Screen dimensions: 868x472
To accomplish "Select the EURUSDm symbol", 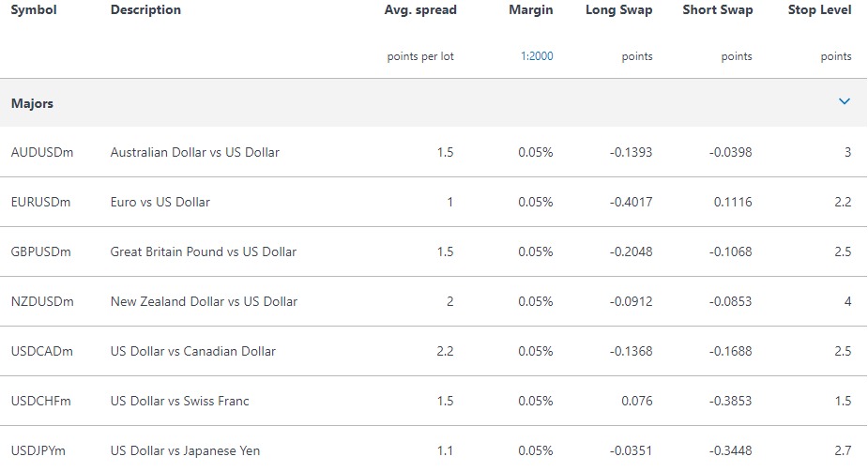I will point(41,202).
